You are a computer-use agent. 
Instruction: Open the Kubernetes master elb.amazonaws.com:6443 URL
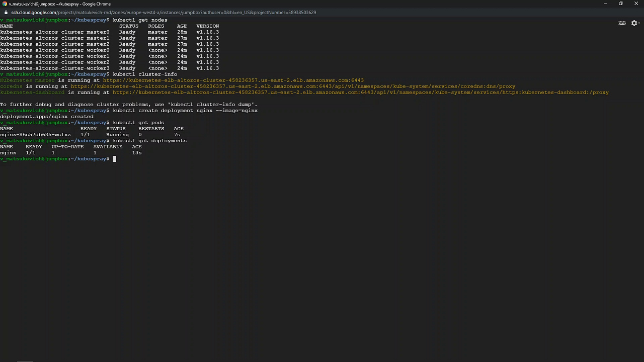[x=233, y=80]
